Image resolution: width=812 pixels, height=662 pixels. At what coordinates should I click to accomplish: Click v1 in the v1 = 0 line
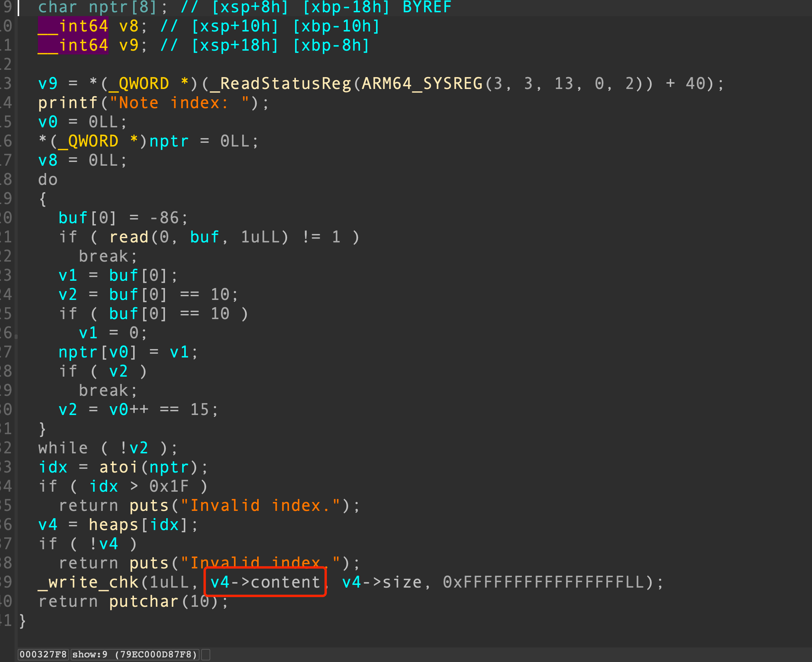88,333
